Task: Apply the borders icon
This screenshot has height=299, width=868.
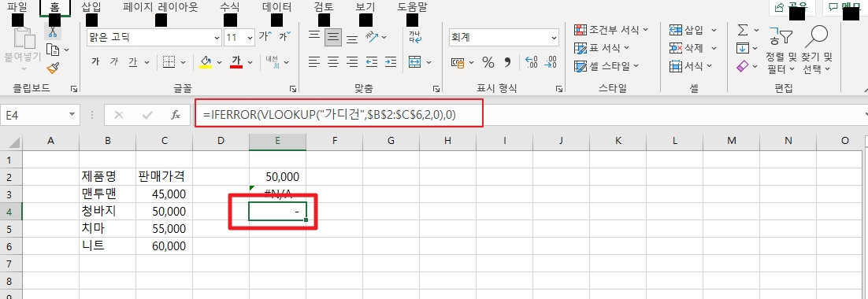Action: (x=169, y=61)
